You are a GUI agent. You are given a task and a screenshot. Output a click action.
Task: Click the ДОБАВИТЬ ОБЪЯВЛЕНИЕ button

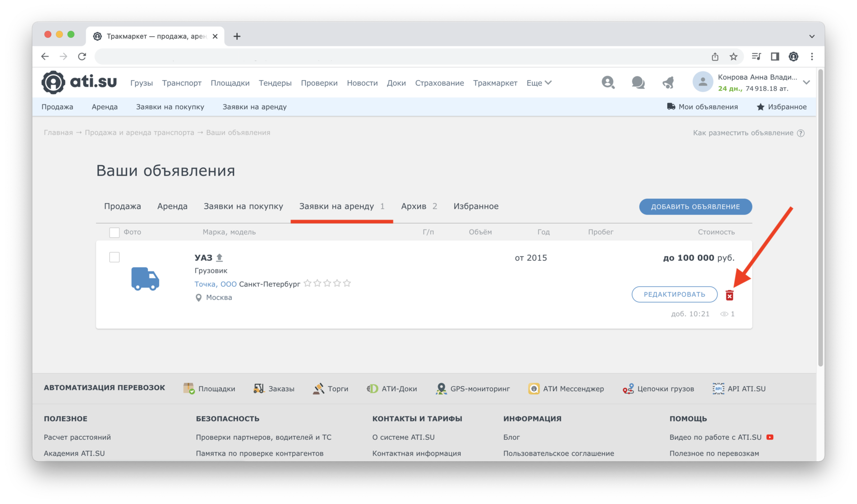pos(695,207)
